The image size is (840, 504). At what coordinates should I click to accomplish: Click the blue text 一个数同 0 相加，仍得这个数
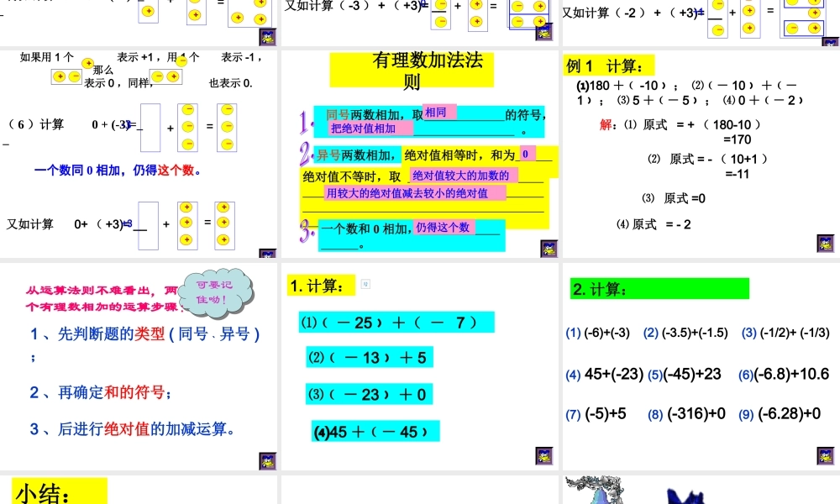[118, 171]
